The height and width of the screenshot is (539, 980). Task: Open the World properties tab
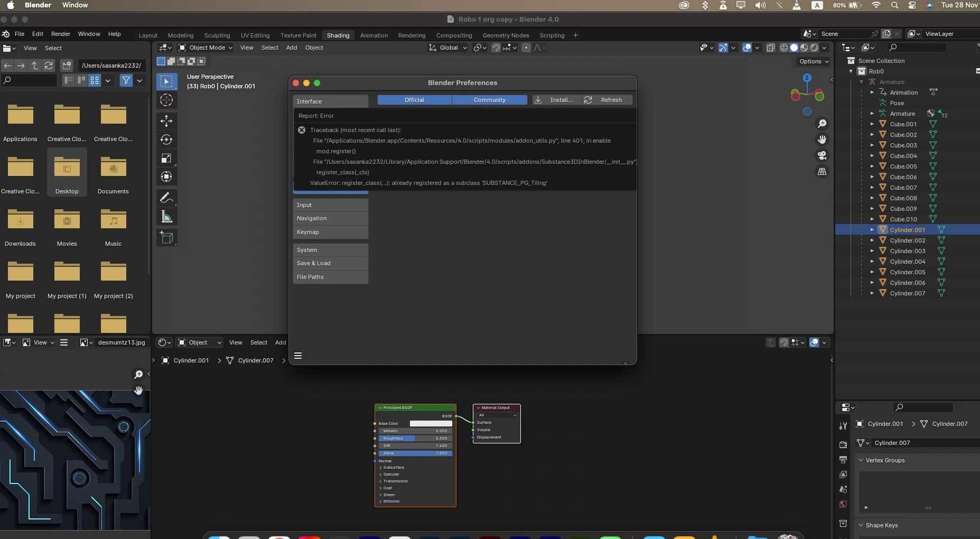point(843,504)
